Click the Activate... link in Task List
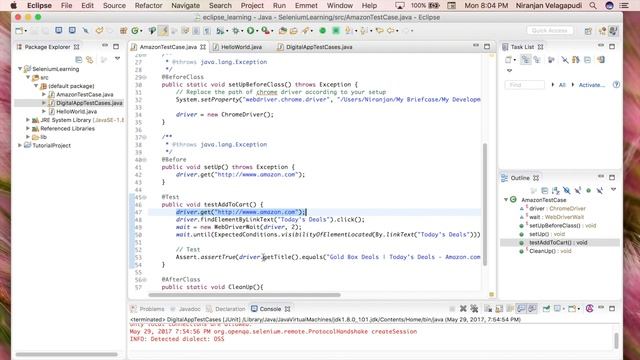Screen dimensions: 640x360 coord(592,85)
